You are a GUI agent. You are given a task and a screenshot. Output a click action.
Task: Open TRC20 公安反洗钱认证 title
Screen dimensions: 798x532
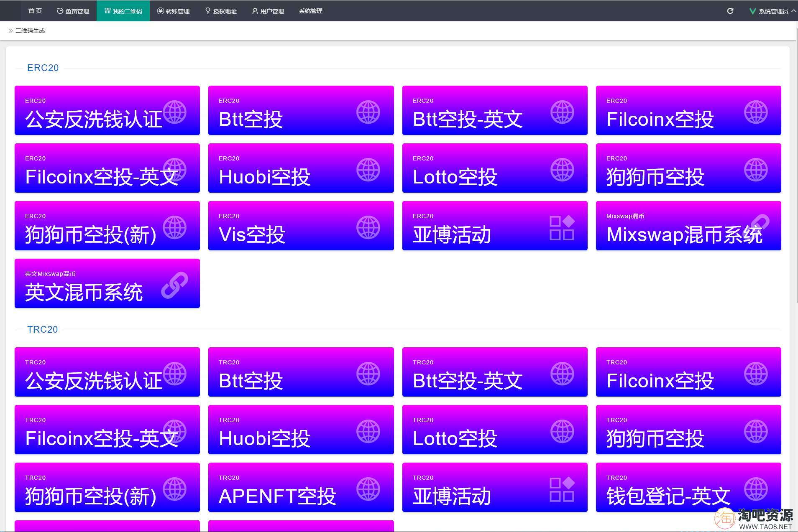(x=94, y=381)
